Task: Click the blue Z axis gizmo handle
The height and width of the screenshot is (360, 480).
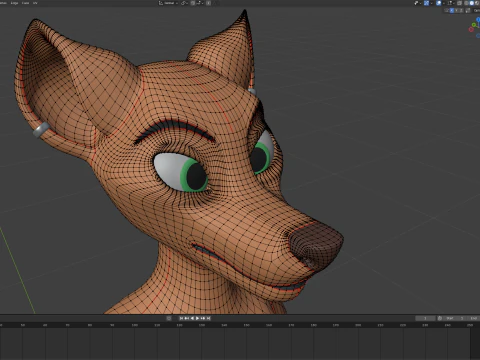Action: pos(478,19)
